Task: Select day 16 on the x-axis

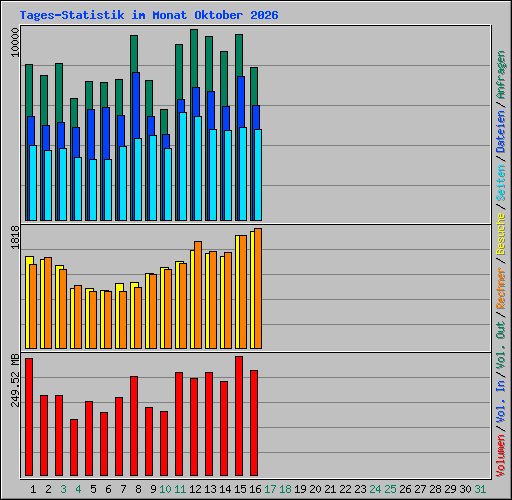Action: coord(255,489)
